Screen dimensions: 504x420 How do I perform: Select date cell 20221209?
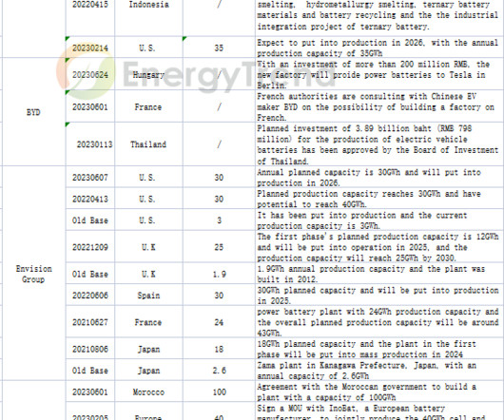(x=90, y=247)
